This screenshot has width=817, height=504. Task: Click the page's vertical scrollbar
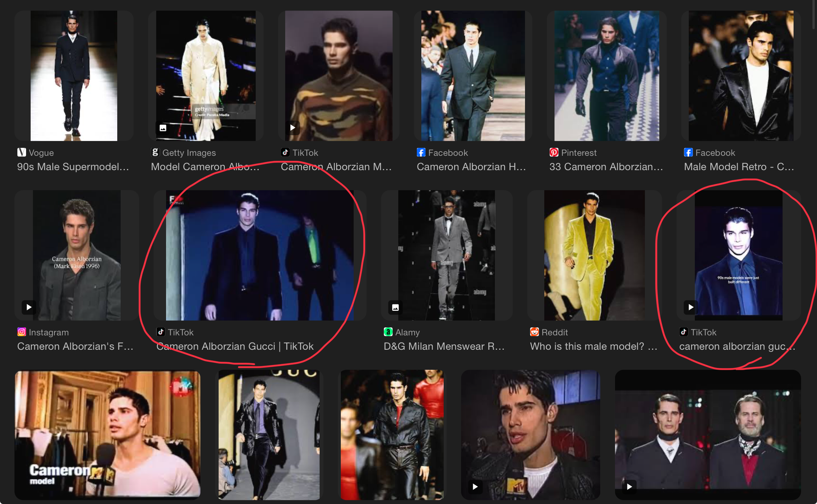(x=814, y=15)
